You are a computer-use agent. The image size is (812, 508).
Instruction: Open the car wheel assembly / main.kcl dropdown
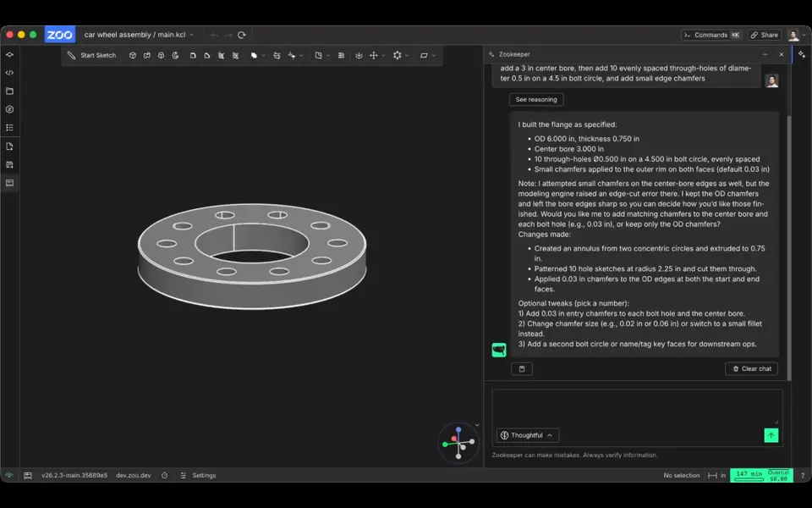pyautogui.click(x=139, y=35)
